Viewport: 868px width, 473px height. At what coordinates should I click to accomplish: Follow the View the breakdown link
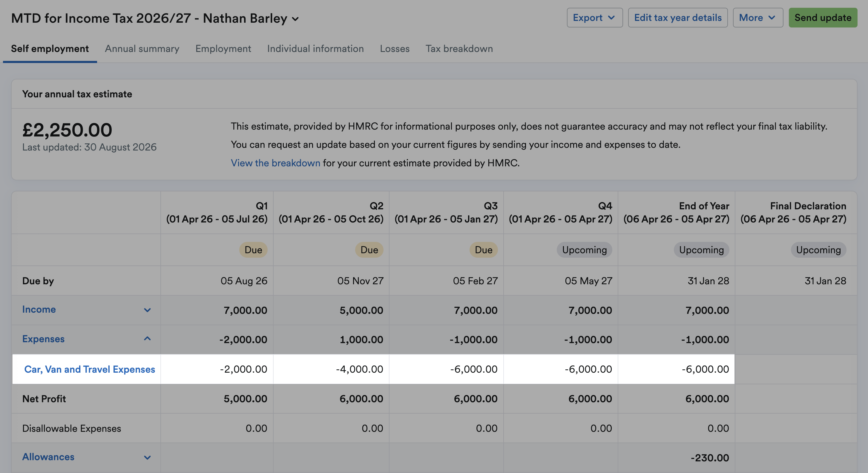point(275,163)
